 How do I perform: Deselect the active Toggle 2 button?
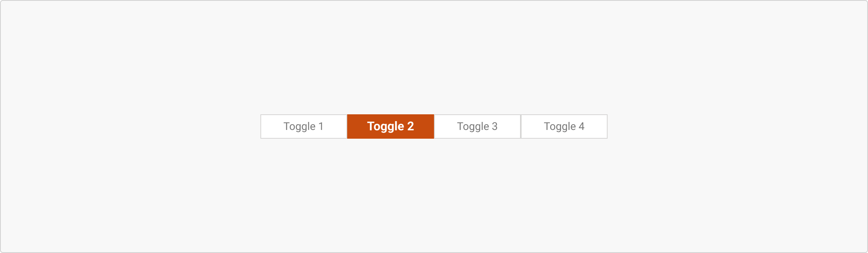coord(391,126)
